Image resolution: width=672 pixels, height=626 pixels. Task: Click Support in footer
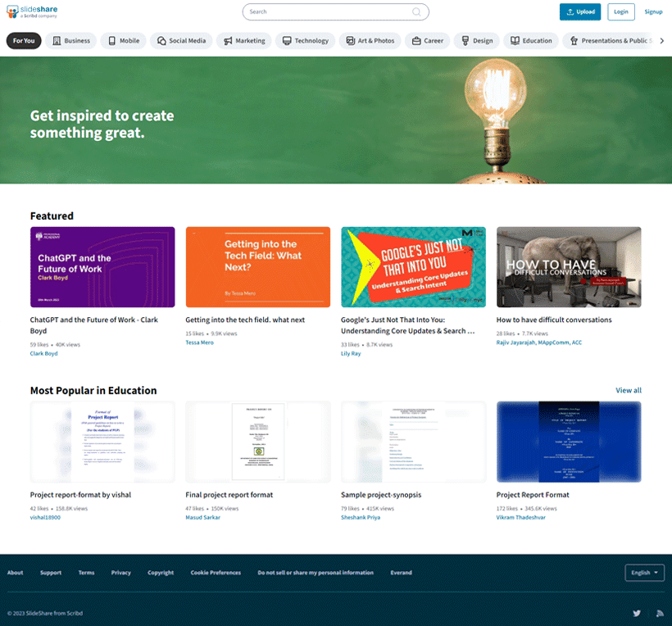coord(51,573)
